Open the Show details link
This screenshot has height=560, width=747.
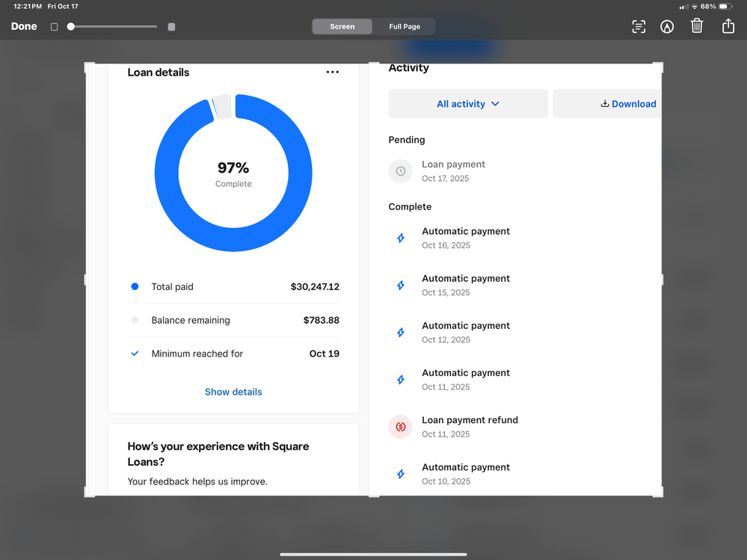pyautogui.click(x=233, y=392)
